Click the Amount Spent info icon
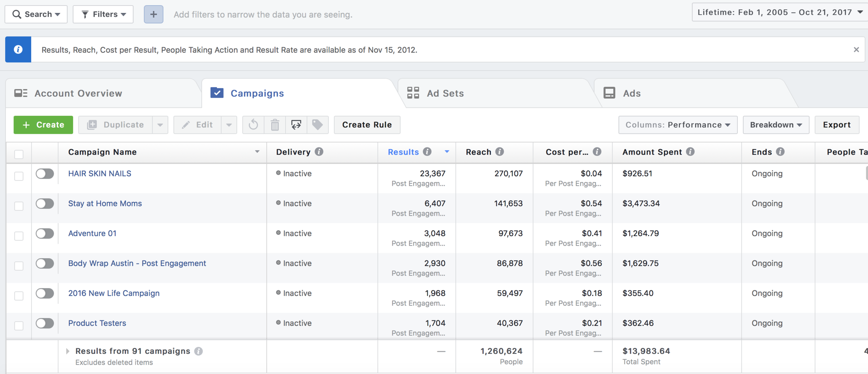The width and height of the screenshot is (868, 374). (x=691, y=152)
